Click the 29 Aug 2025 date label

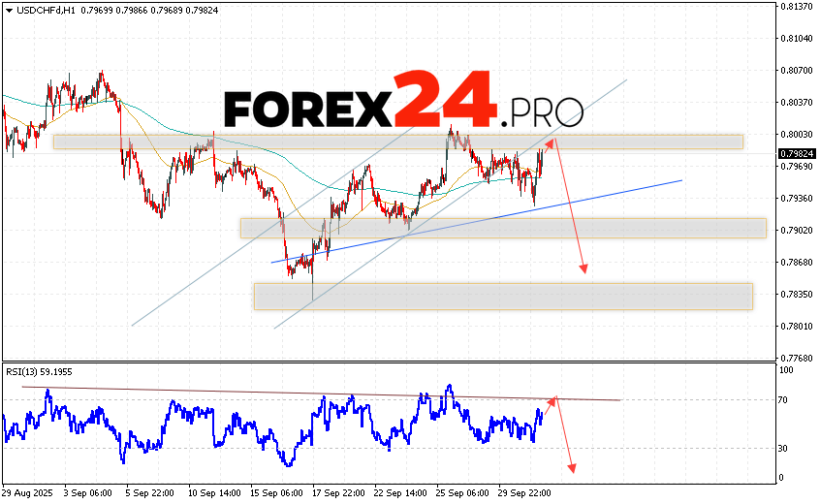coord(27,493)
